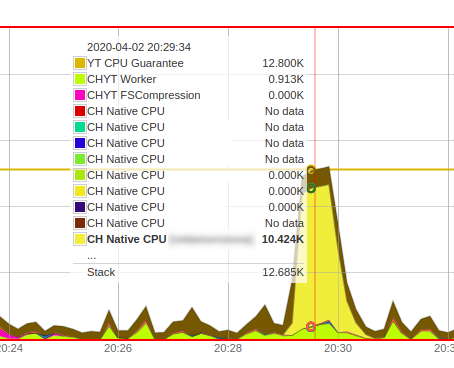
Task: Click the yellow circle marker on guarantee line
Action: click(x=311, y=170)
